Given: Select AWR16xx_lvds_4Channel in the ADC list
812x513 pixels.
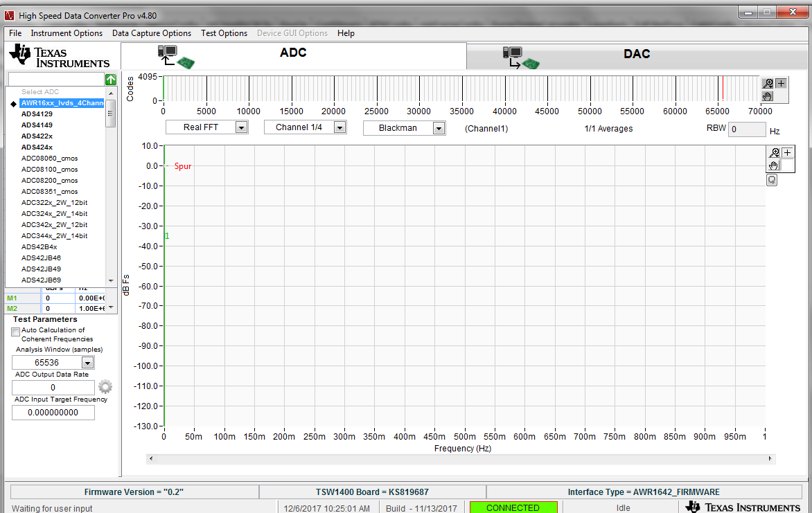Looking at the screenshot, I should (62, 103).
